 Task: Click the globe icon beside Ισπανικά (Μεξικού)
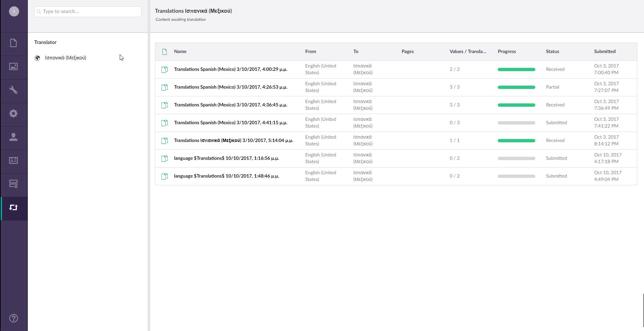(x=37, y=58)
